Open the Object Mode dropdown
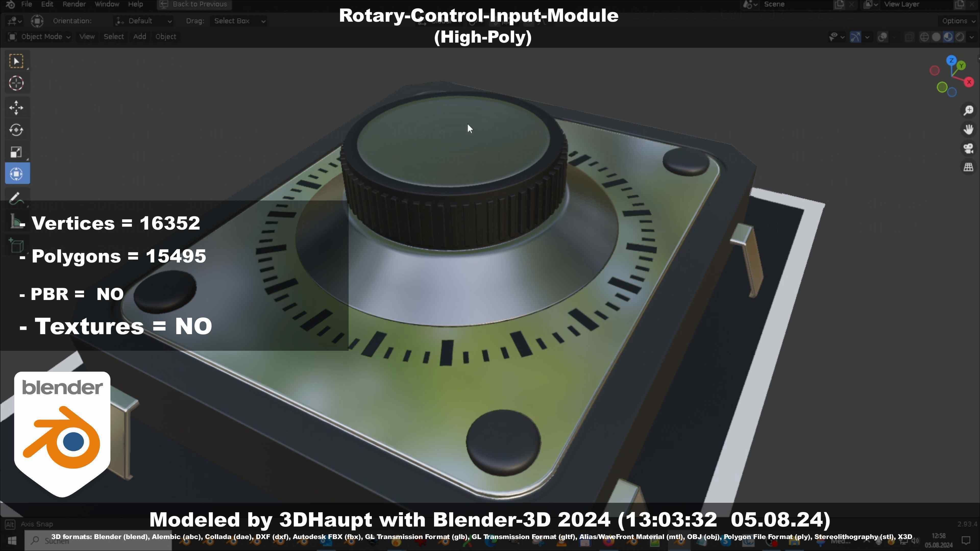This screenshot has height=551, width=980. [x=39, y=37]
